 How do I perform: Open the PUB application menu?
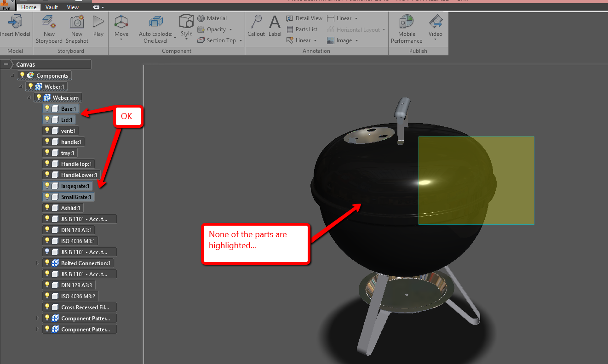tap(7, 5)
